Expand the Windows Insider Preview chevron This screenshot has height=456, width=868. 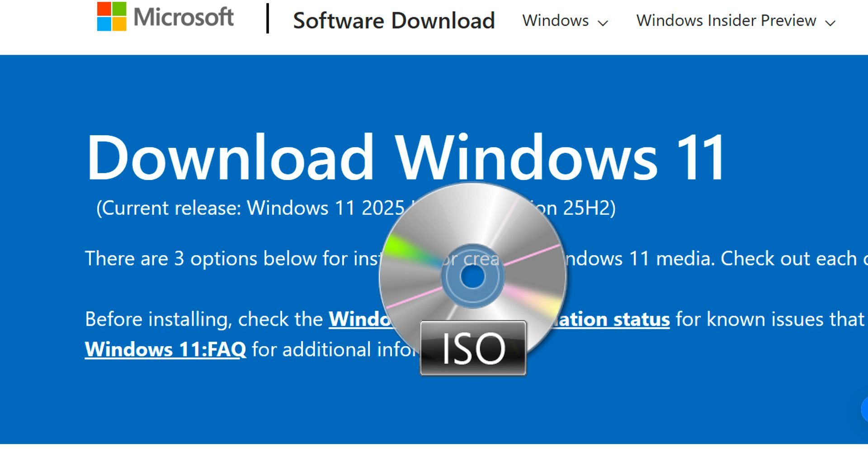830,23
